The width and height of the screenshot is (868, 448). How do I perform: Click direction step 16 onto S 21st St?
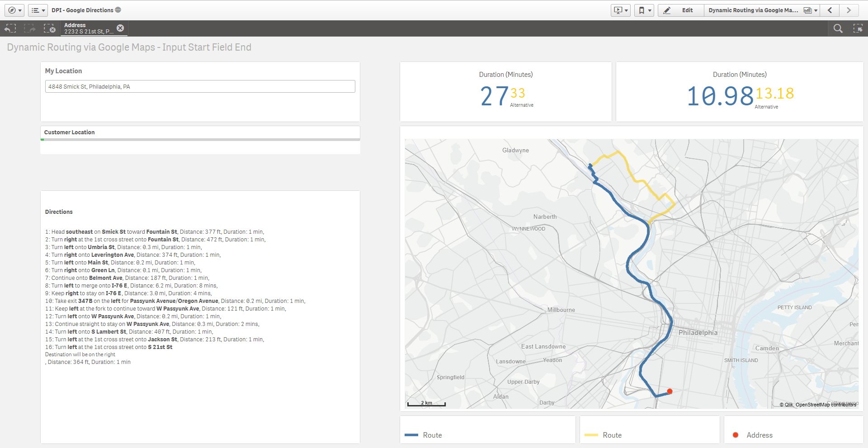[109, 347]
